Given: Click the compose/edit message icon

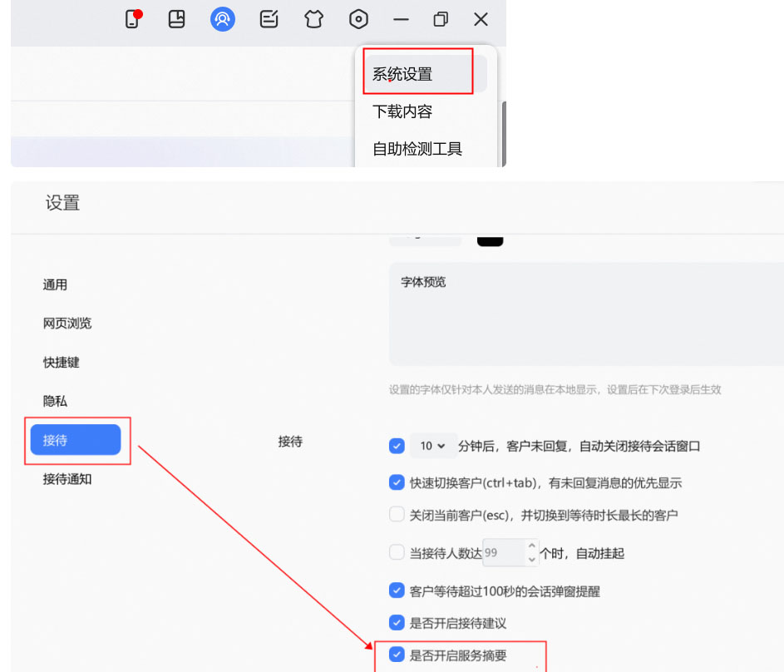Looking at the screenshot, I should tap(268, 19).
